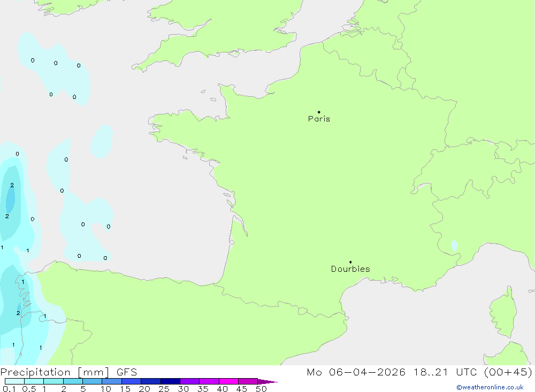Click the purple arrow end of legend

click(267, 382)
